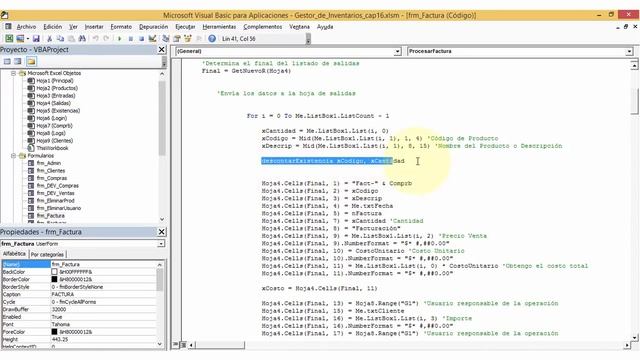Open the frm_Factura UserForm object dropdown
The height and width of the screenshot is (360, 640).
(x=161, y=244)
